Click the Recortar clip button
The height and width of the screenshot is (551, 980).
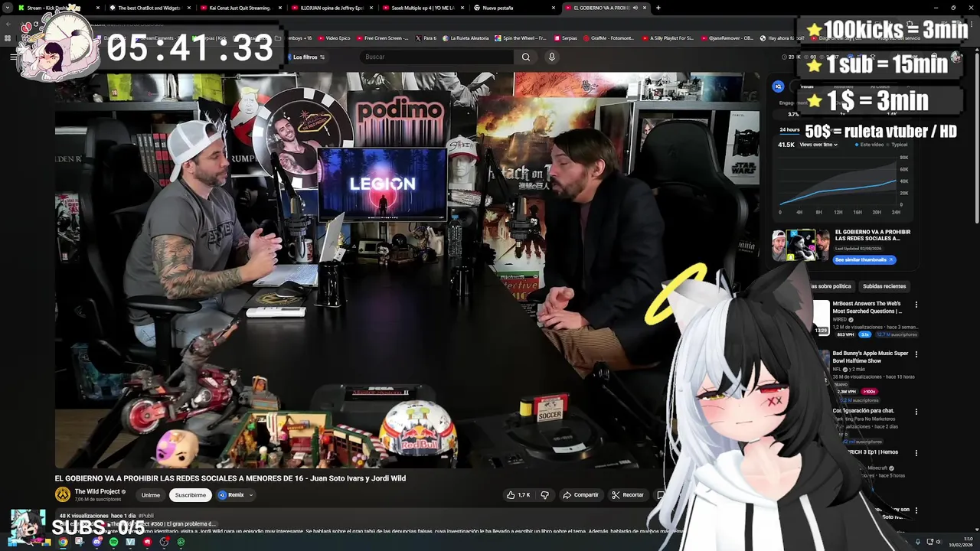coord(628,495)
